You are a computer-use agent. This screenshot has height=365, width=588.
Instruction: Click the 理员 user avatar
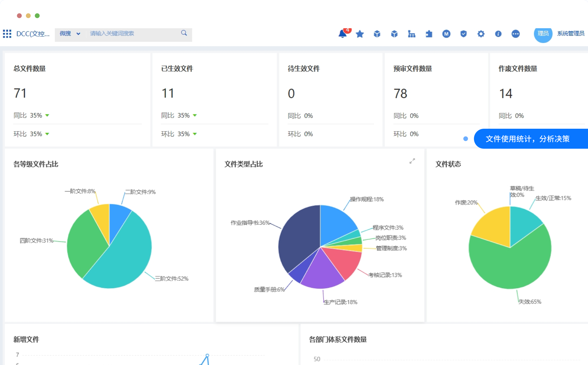coord(543,34)
